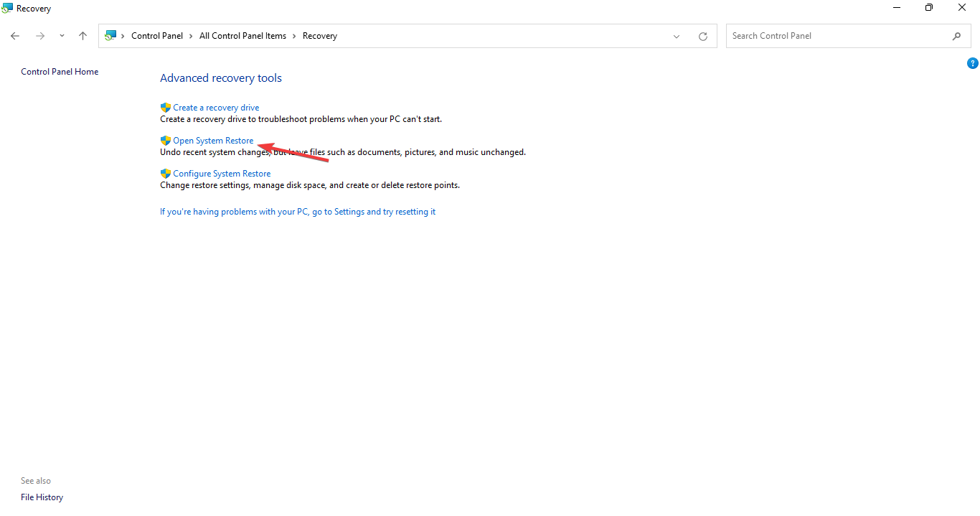
Task: Click shield icon beside Open System Restore
Action: click(x=166, y=141)
